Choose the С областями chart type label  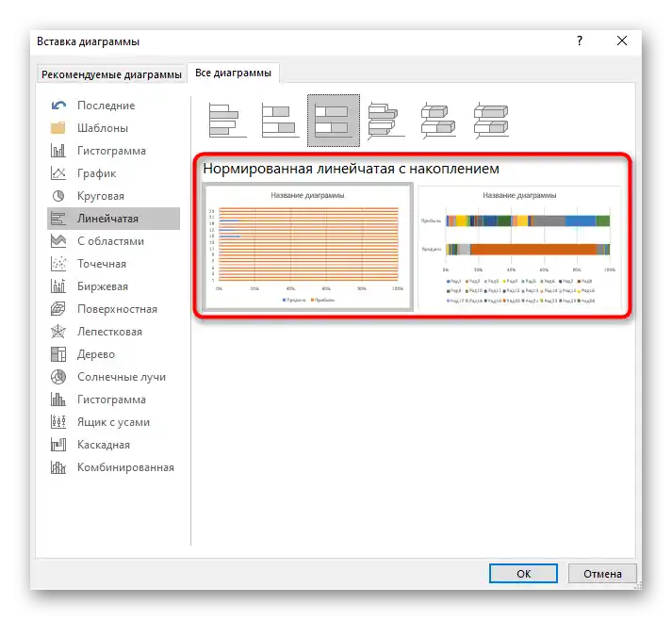click(110, 241)
